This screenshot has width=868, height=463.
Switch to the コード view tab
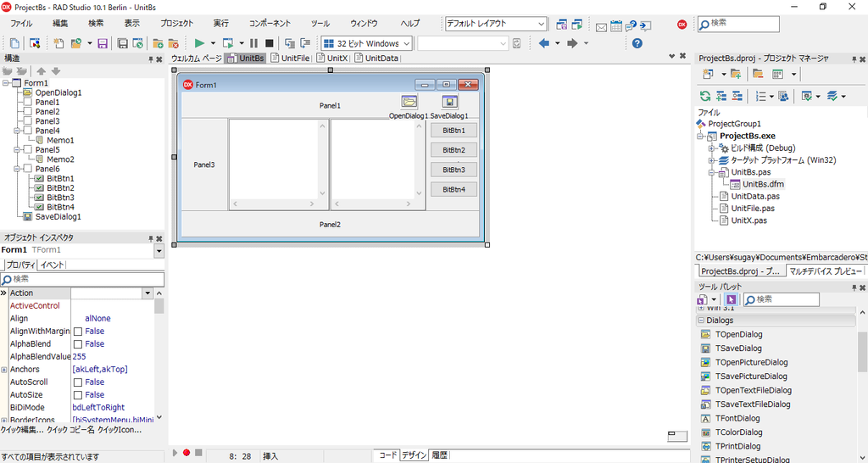pyautogui.click(x=387, y=455)
